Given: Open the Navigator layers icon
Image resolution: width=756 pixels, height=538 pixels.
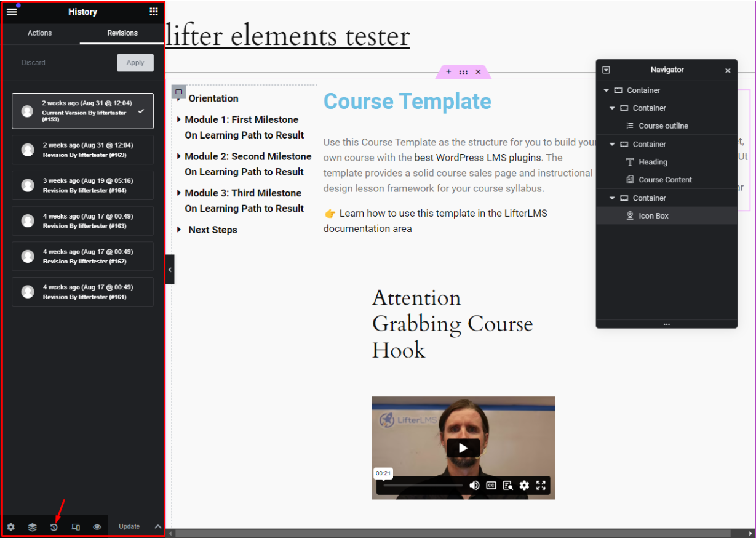Looking at the screenshot, I should pyautogui.click(x=32, y=527).
